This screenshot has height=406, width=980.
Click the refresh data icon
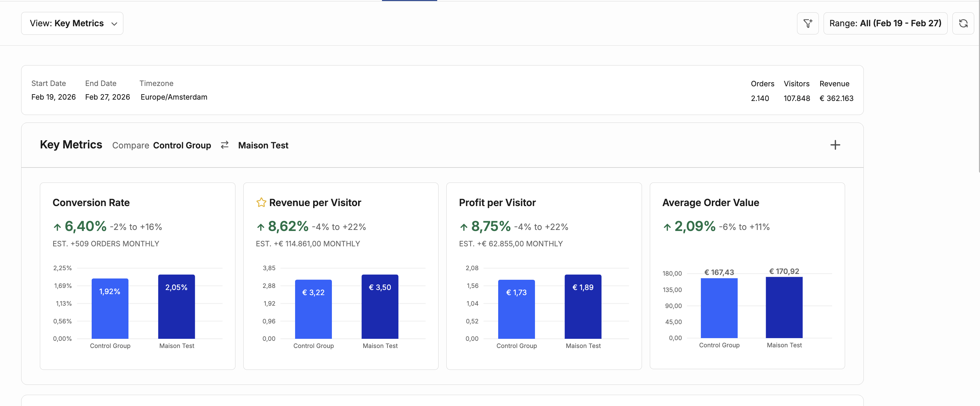[x=963, y=23]
